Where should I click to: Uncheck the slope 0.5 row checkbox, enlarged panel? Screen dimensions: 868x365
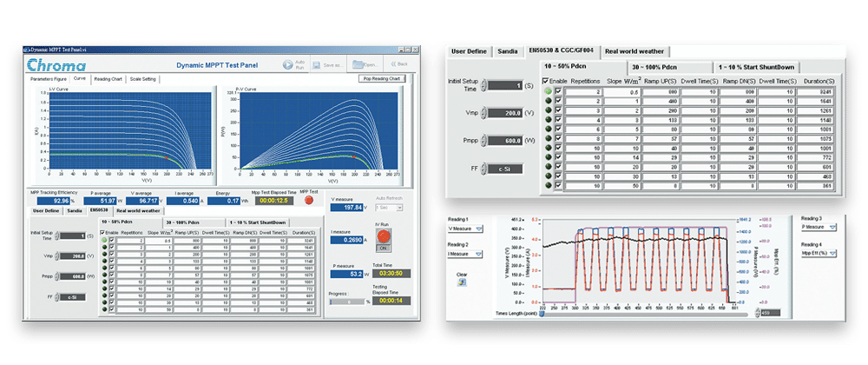558,91
